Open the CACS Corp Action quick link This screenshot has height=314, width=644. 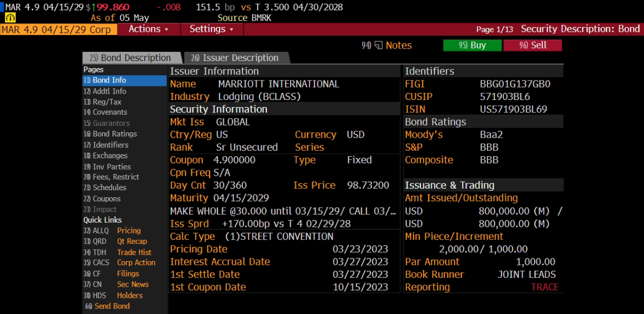(119, 262)
